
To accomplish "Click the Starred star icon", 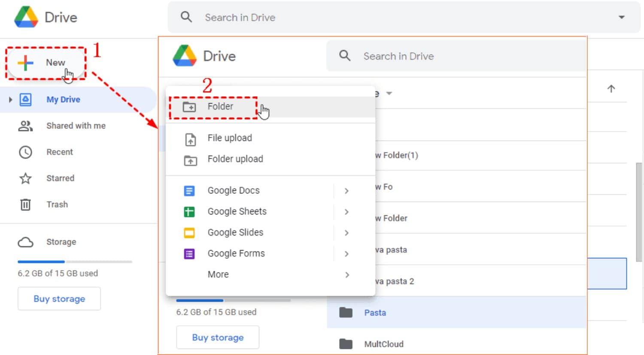I will pos(25,178).
